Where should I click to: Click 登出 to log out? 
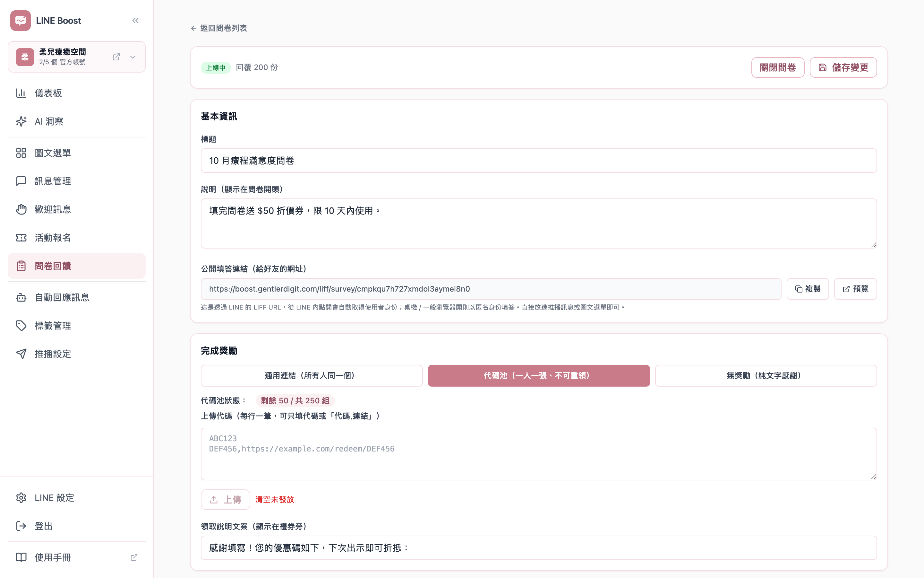(x=77, y=526)
